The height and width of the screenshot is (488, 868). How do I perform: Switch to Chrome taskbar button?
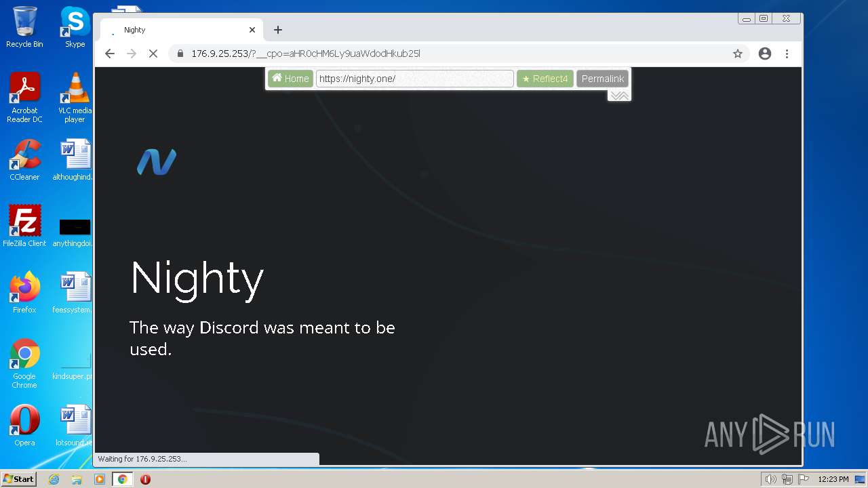point(122,479)
